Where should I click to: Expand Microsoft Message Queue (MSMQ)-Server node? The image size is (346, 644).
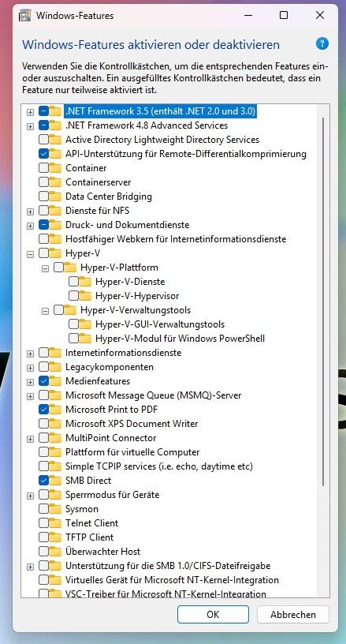[30, 396]
